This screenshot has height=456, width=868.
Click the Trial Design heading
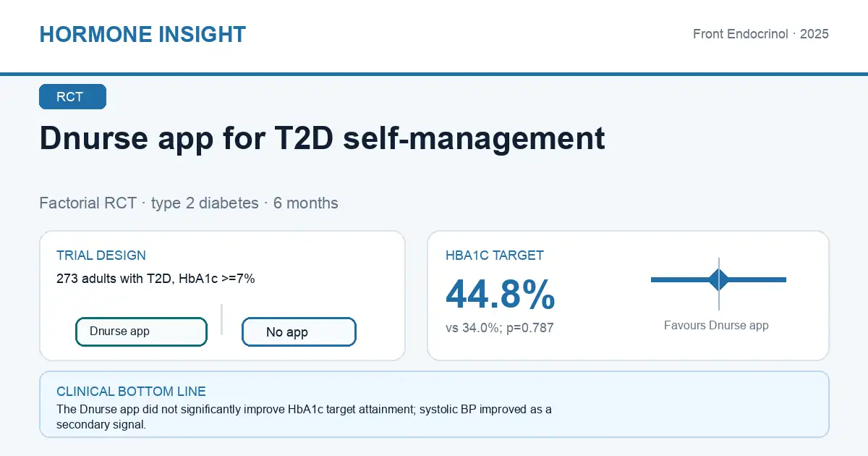(x=101, y=256)
